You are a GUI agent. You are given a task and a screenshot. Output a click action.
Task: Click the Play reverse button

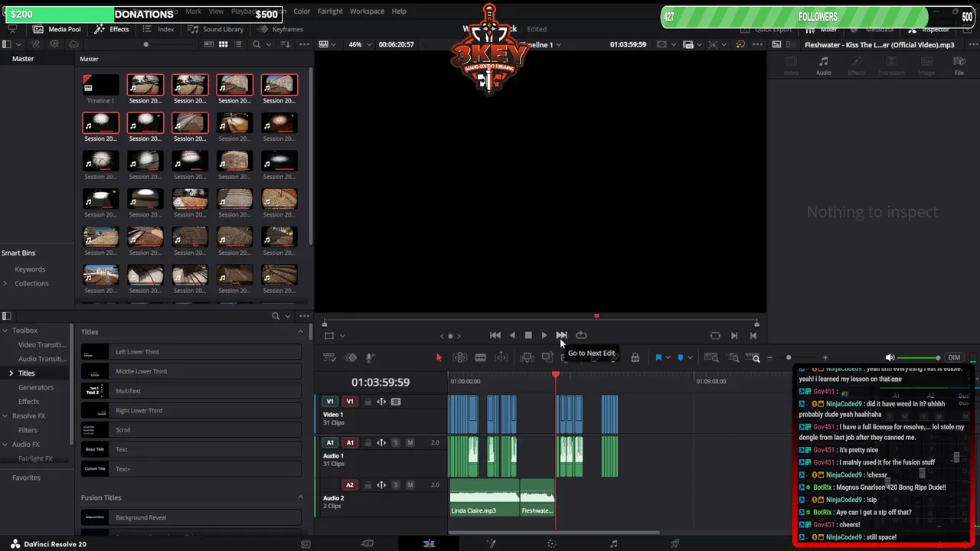coord(512,335)
